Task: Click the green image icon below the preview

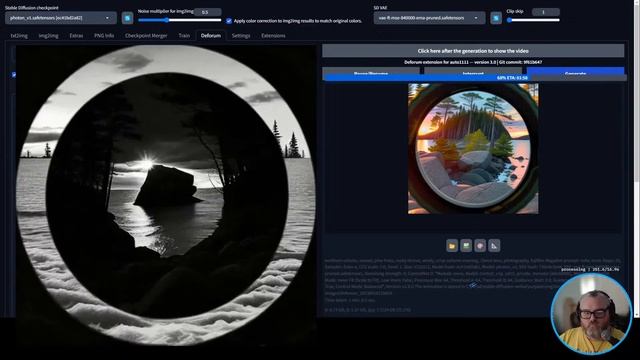Action: [466, 246]
